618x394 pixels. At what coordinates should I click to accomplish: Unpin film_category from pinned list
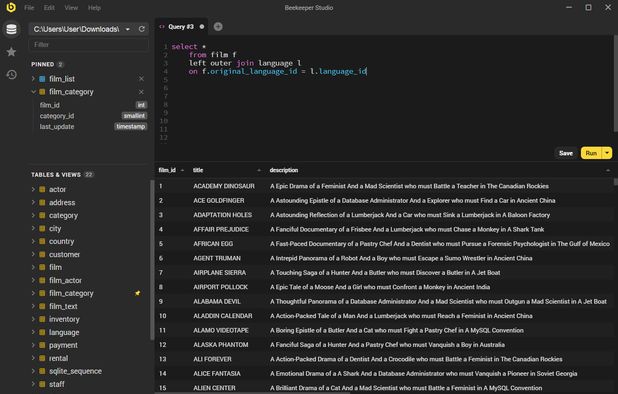pos(141,92)
